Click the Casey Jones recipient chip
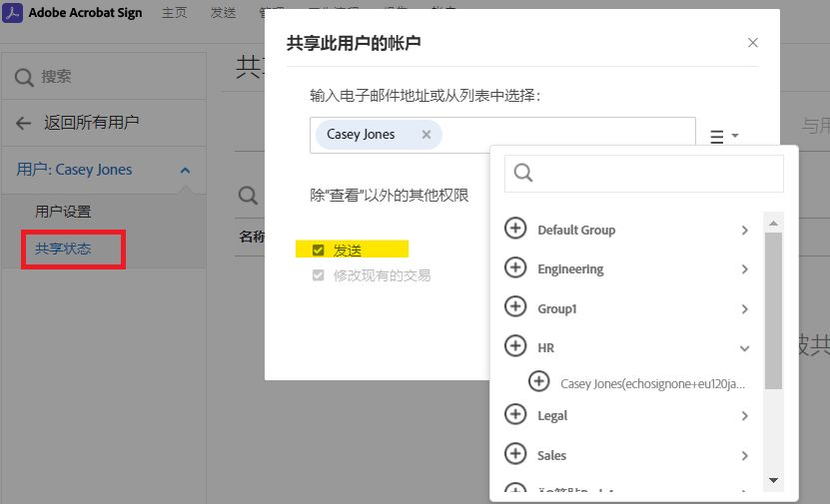This screenshot has height=504, width=830. [x=379, y=135]
